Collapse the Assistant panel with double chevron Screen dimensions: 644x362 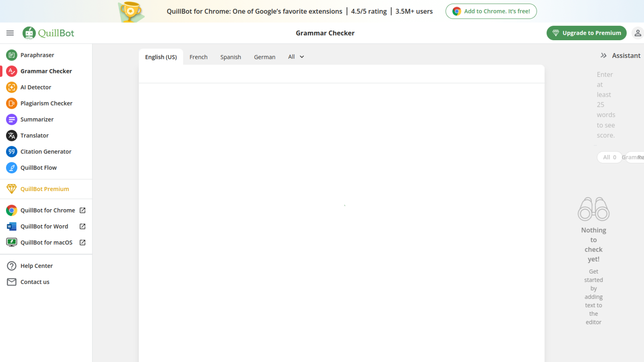pyautogui.click(x=603, y=56)
